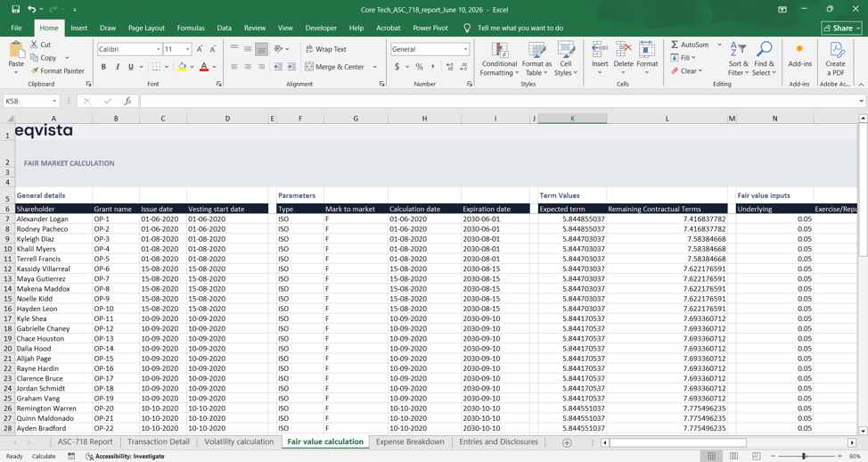868x462 pixels.
Task: Open Format as Table gallery
Action: click(x=536, y=59)
